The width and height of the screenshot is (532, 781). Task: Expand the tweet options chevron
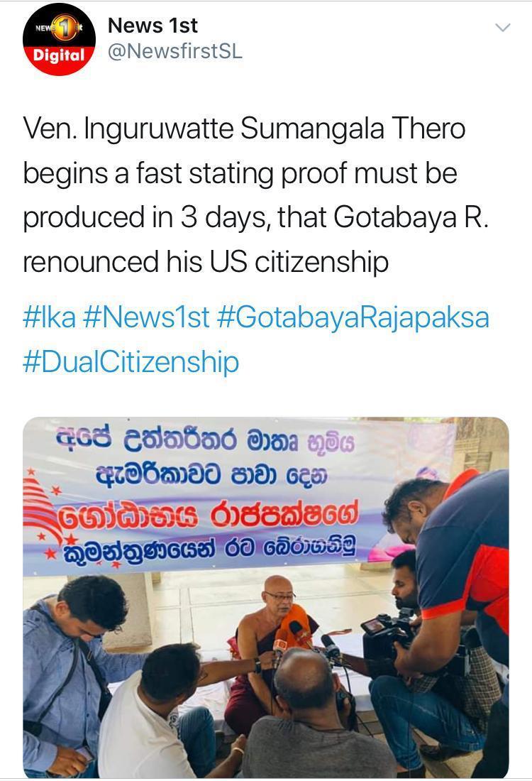click(504, 28)
